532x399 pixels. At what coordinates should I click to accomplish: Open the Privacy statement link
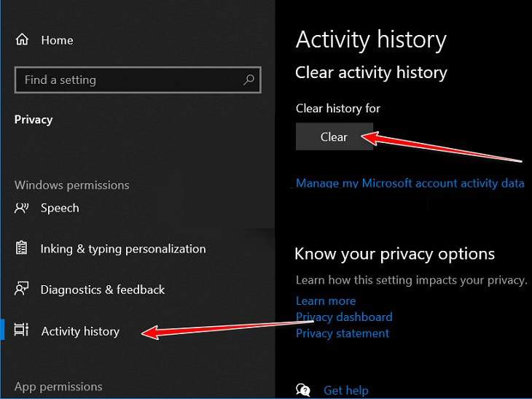coord(343,333)
